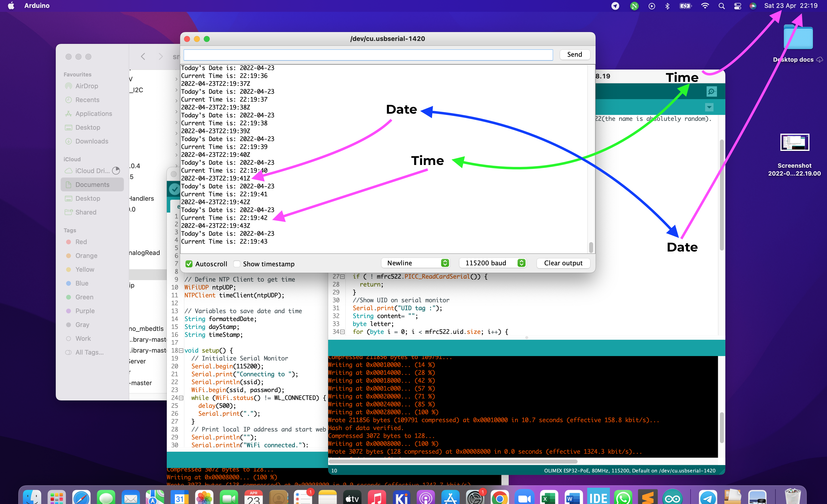Click the battery status icon

[685, 6]
